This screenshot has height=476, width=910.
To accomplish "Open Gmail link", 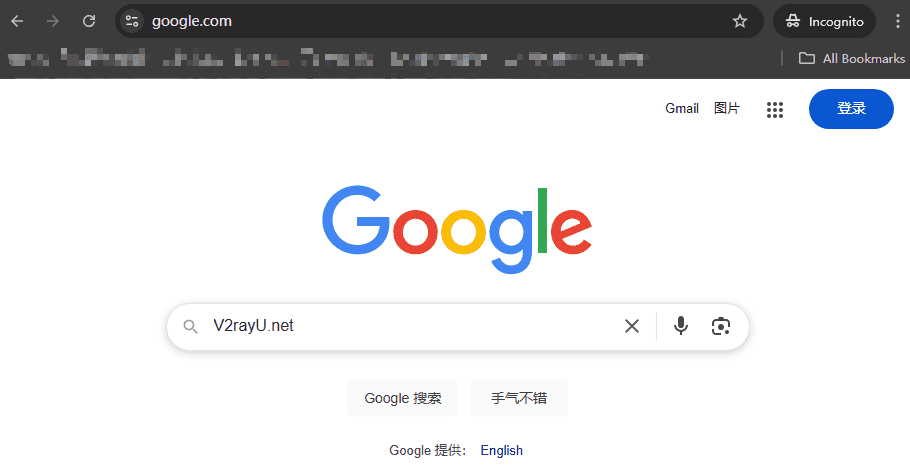I will click(x=682, y=109).
